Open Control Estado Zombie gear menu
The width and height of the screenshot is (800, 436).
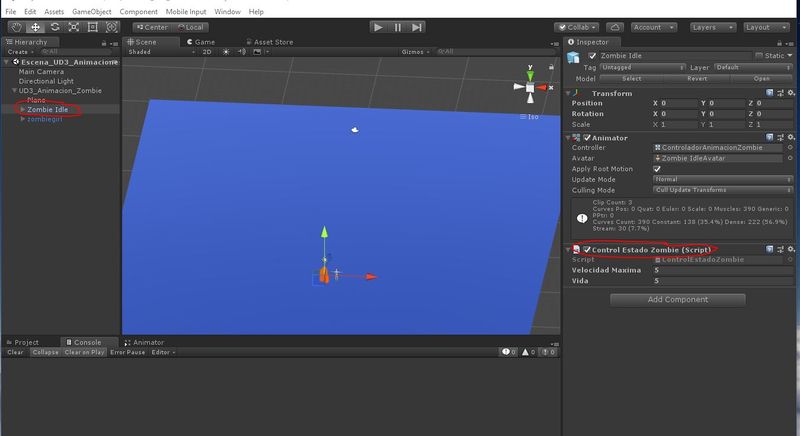pos(791,249)
